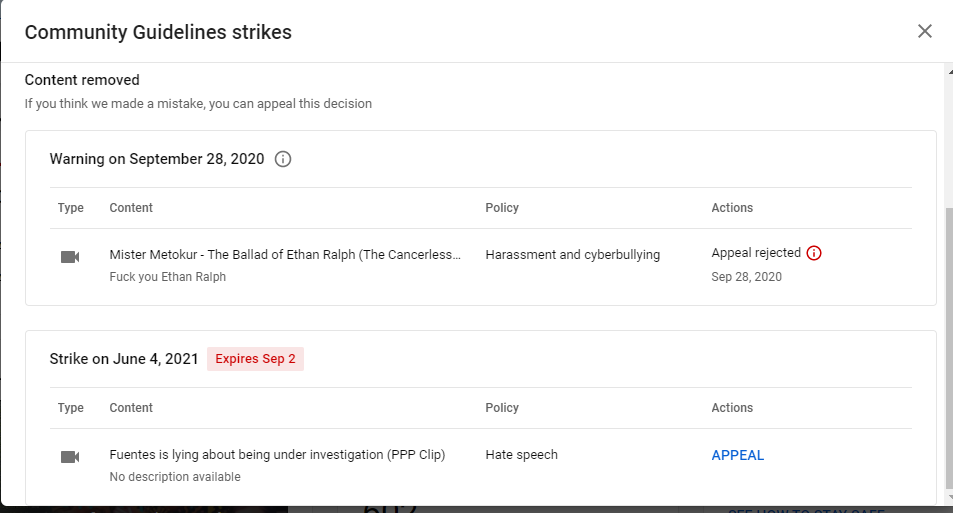Click Content column header in warning table
Screen dimensions: 953x513
click(x=131, y=208)
